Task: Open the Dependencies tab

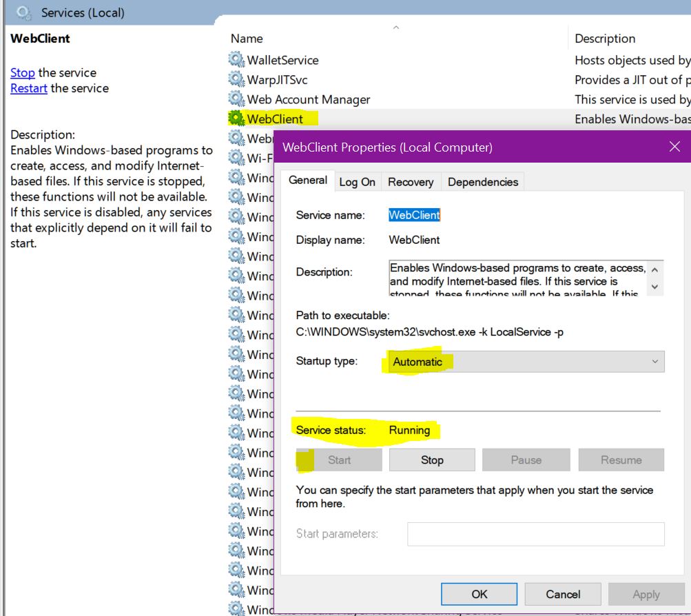Action: tap(482, 182)
